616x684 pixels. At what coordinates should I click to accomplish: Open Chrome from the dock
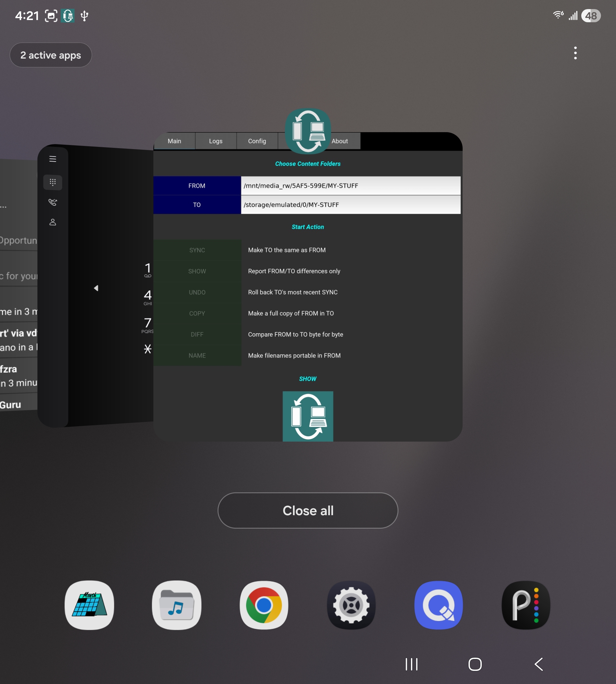tap(264, 605)
